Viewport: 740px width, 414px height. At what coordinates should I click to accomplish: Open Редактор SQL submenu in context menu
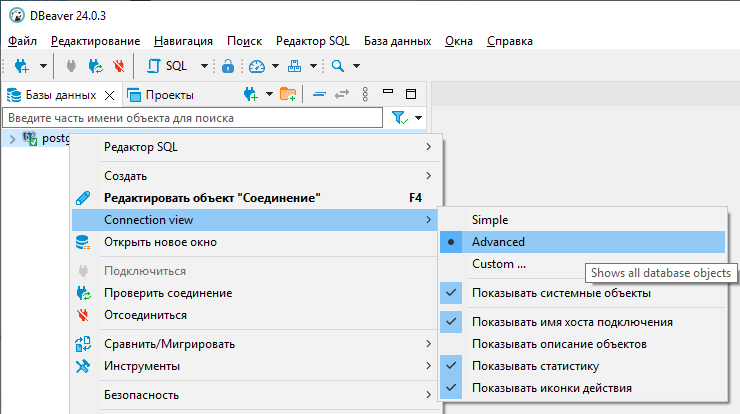pos(254,147)
